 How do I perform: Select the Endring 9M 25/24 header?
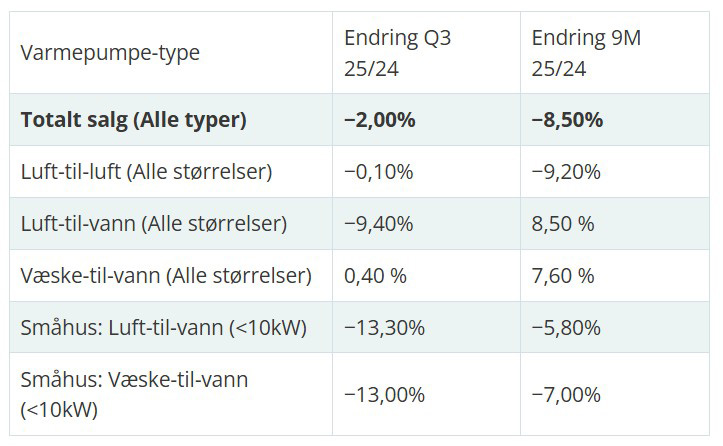click(x=586, y=53)
